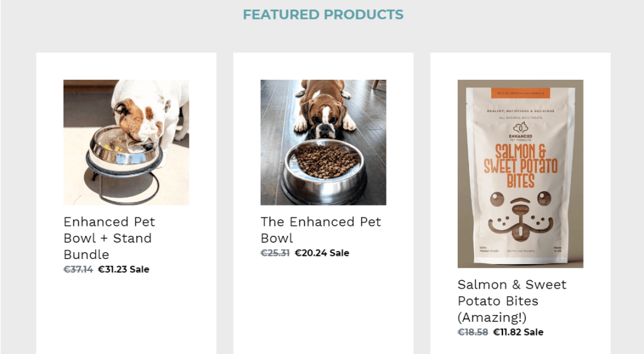Open the Enhanced Pet Bowl + Stand Bundle title
The width and height of the screenshot is (644, 354).
coord(109,238)
